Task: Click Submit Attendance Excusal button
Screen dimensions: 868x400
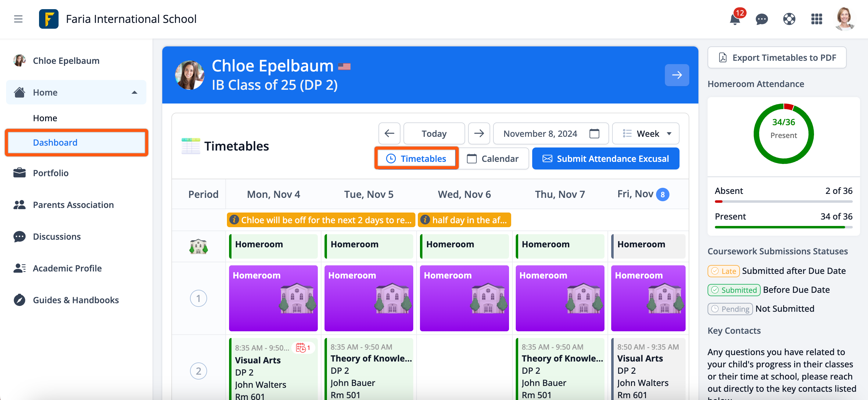Action: pyautogui.click(x=605, y=158)
